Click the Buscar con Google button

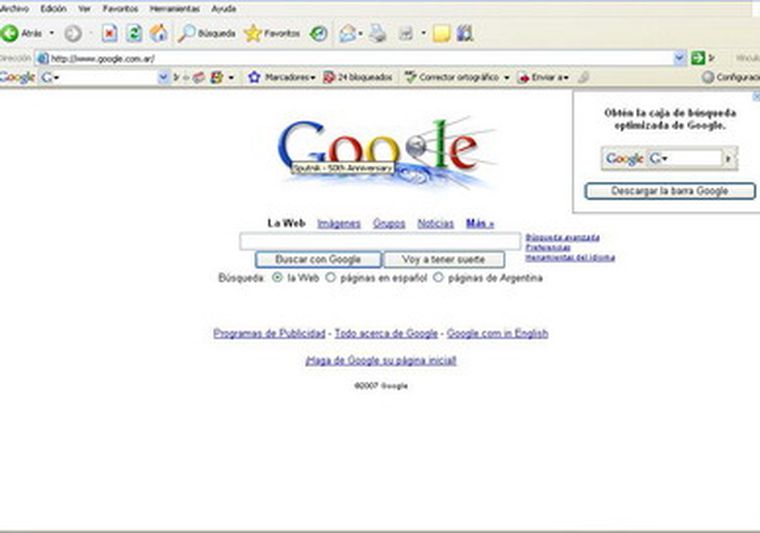coord(318,259)
